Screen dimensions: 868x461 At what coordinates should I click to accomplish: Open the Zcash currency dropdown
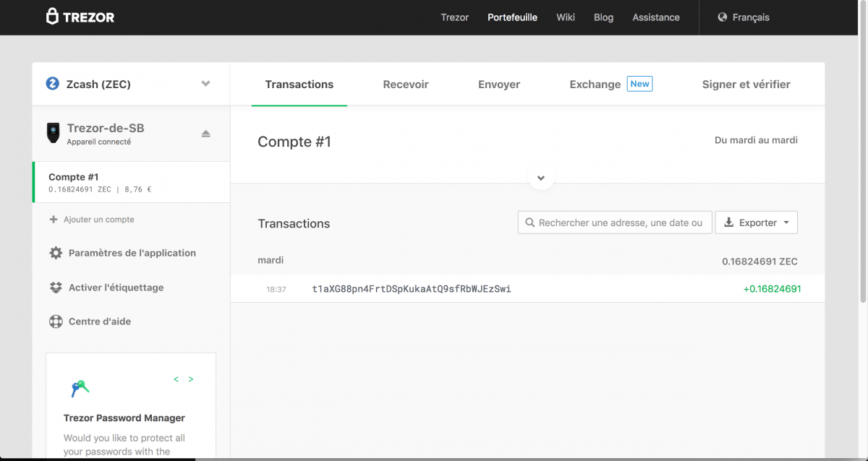[205, 84]
